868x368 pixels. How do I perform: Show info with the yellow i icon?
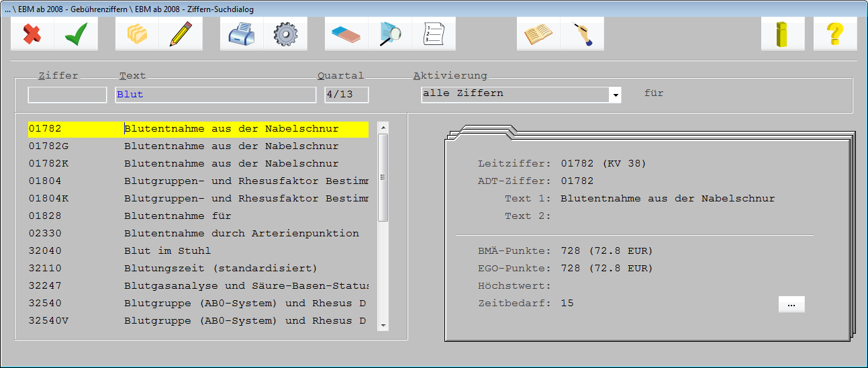click(x=783, y=34)
